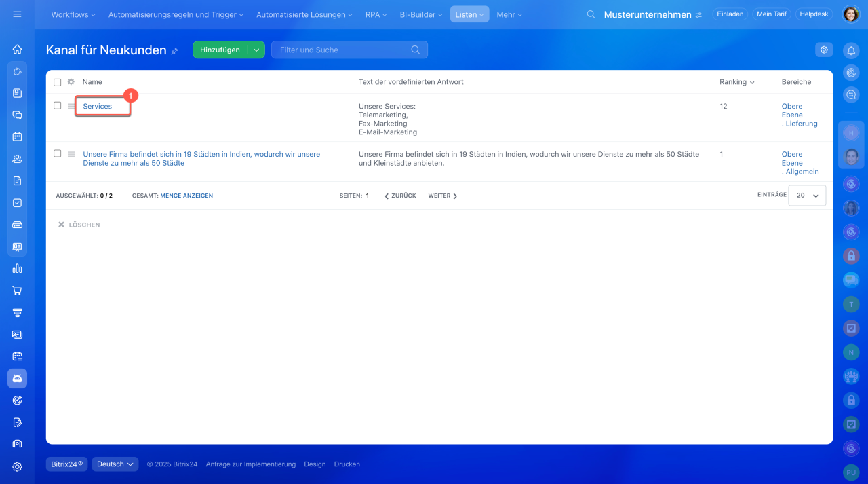Open the shopping cart icon in left sidebar

[17, 291]
